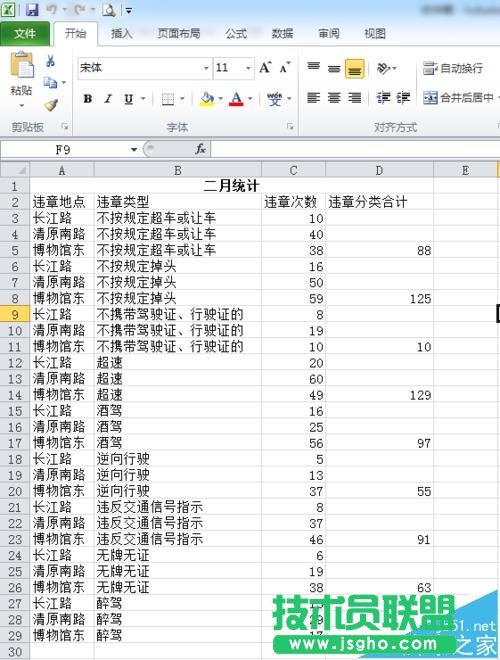Open the 剪贴板 dialog launcher
Screen dimensions: 500x660
click(65, 126)
